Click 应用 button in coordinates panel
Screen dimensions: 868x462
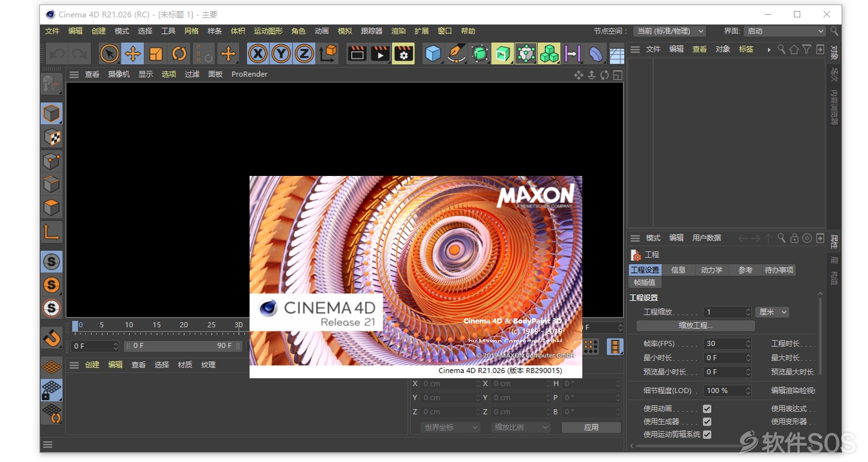click(x=591, y=427)
